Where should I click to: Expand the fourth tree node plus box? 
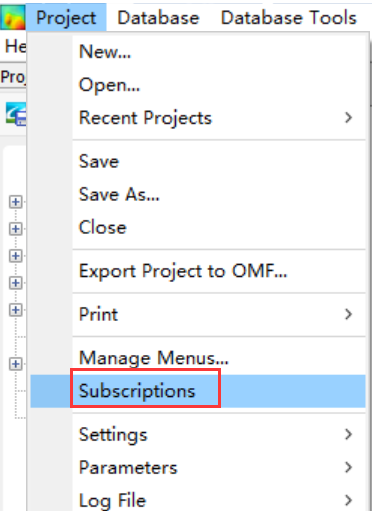15,283
